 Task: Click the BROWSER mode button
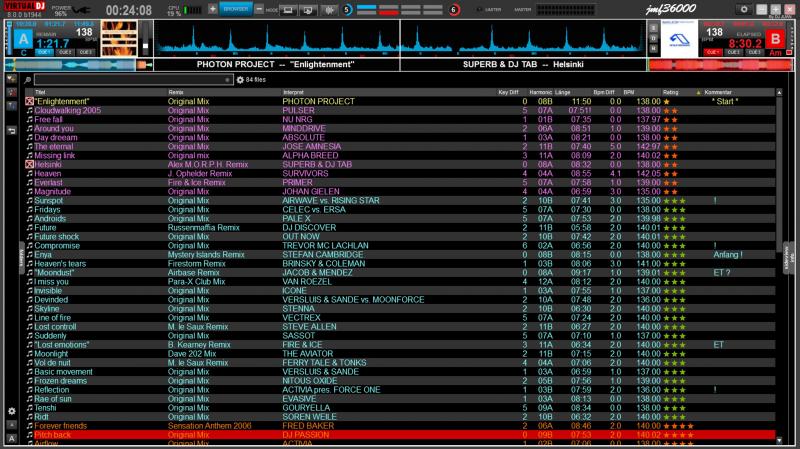235,9
